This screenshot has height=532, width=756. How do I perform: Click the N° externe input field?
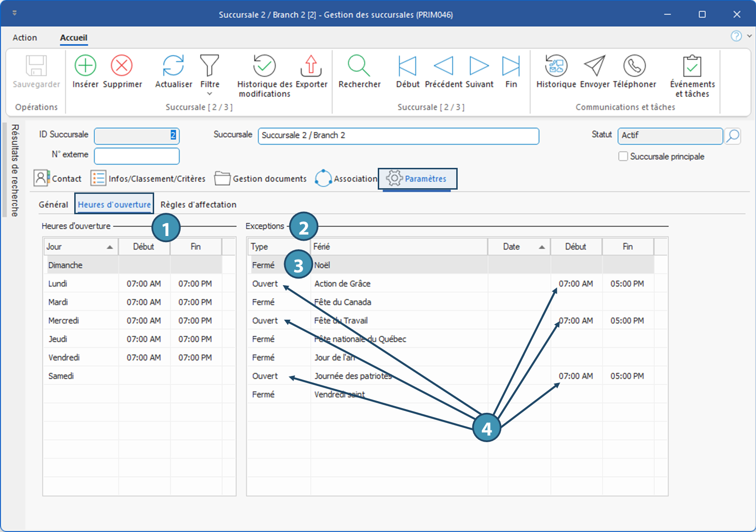[x=137, y=156]
